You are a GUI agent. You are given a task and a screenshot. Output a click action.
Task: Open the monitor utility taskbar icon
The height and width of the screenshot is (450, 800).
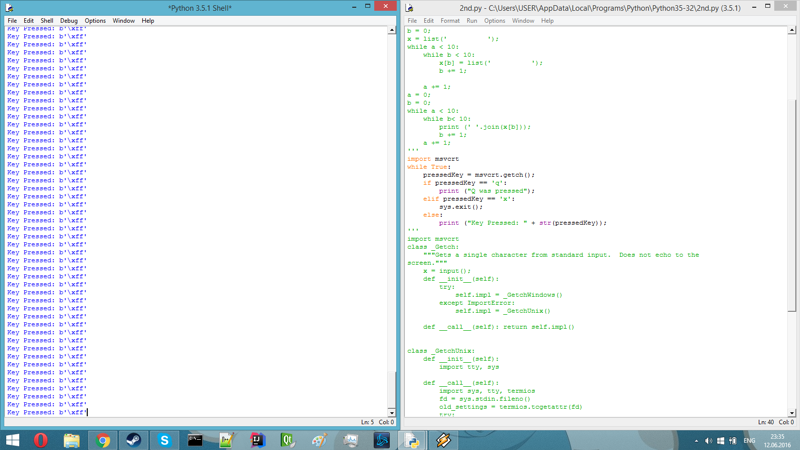coord(351,440)
